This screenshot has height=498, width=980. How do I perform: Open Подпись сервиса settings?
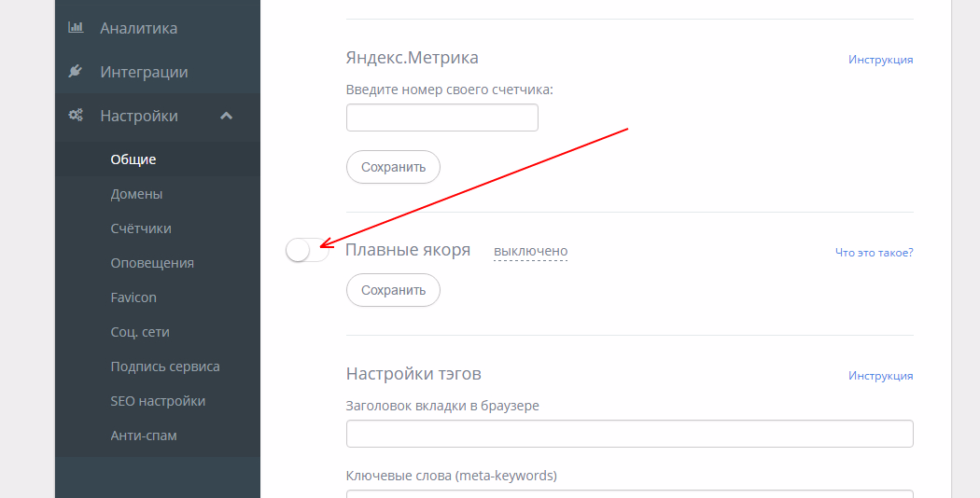(165, 367)
